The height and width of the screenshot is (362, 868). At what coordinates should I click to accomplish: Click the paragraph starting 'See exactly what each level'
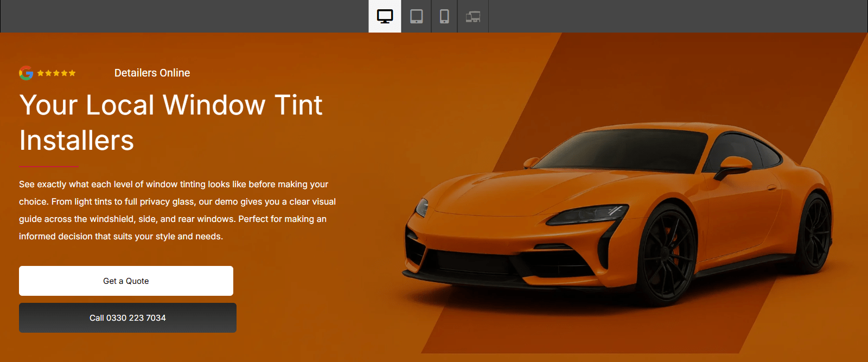177,210
